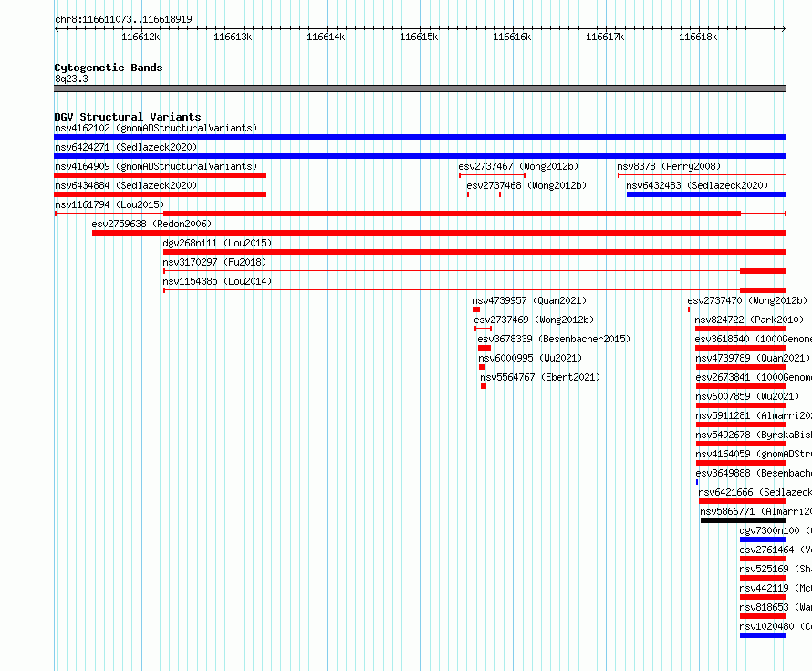Viewport: 812px width, 671px height.
Task: Click nsv6421666 Sedlazeck label
Action: [755, 492]
